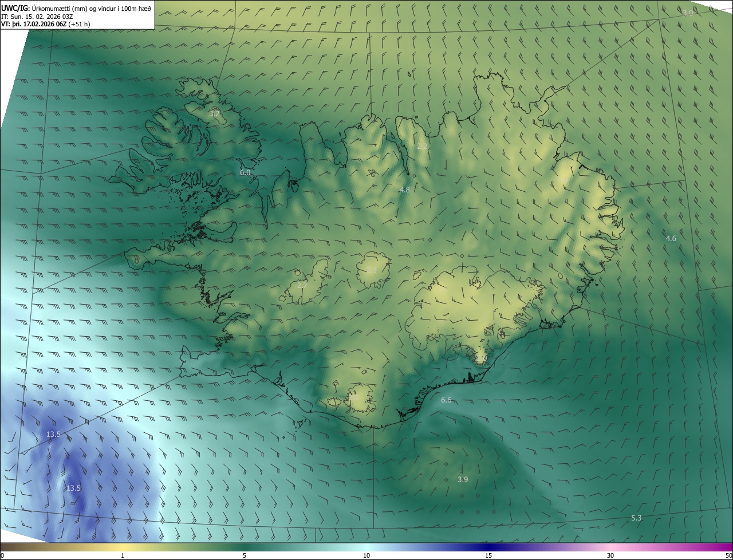Click the 4.8 value label on the map

tap(405, 190)
